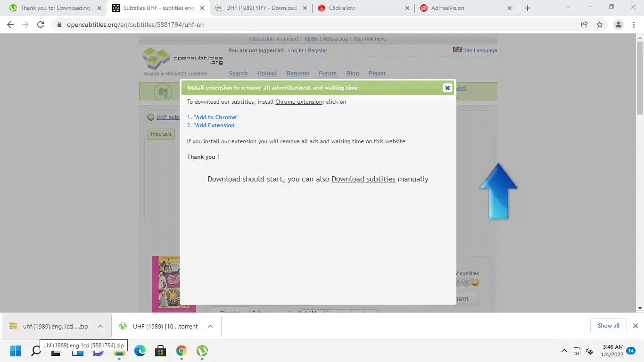
Task: Open network status tray icon
Action: pyautogui.click(x=578, y=351)
